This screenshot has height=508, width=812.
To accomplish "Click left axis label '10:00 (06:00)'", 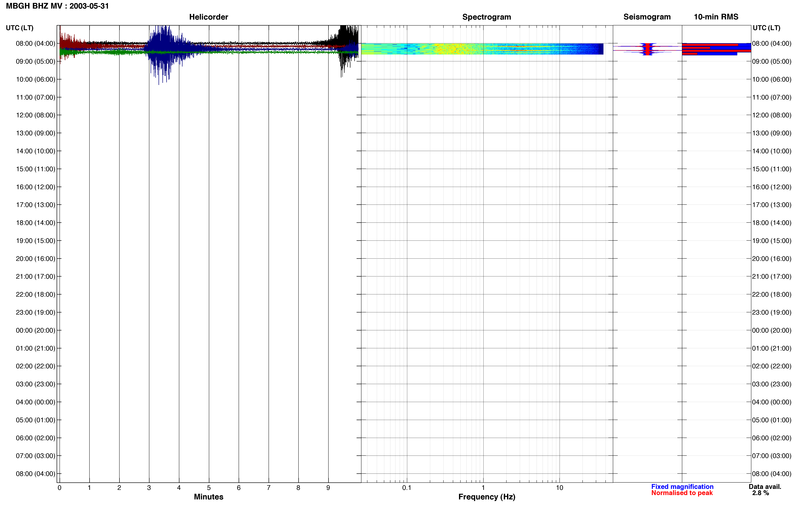I will (x=36, y=79).
